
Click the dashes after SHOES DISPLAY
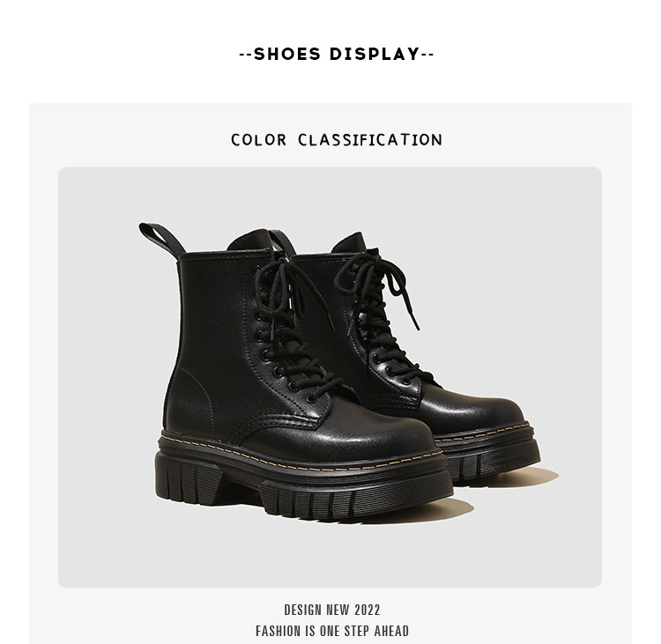[427, 55]
